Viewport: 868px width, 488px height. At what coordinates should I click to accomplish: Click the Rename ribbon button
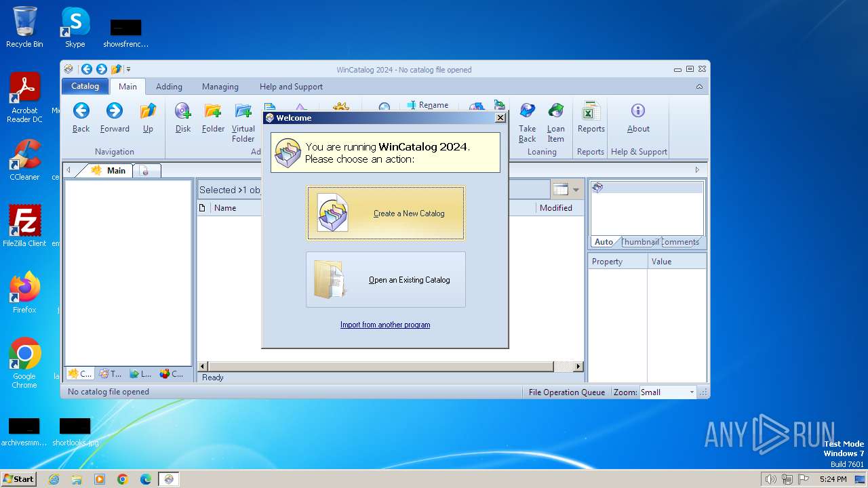click(x=427, y=105)
